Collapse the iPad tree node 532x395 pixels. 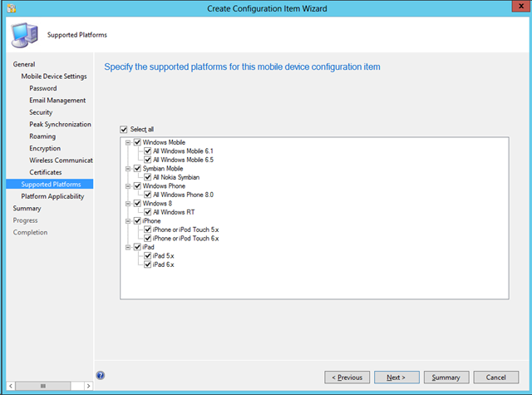(128, 248)
